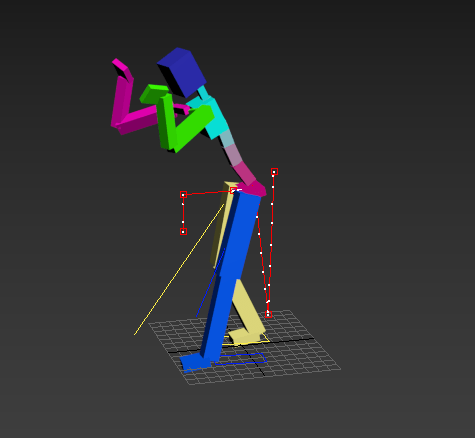
Task: Select the green forearm bone
Action: 166,122
